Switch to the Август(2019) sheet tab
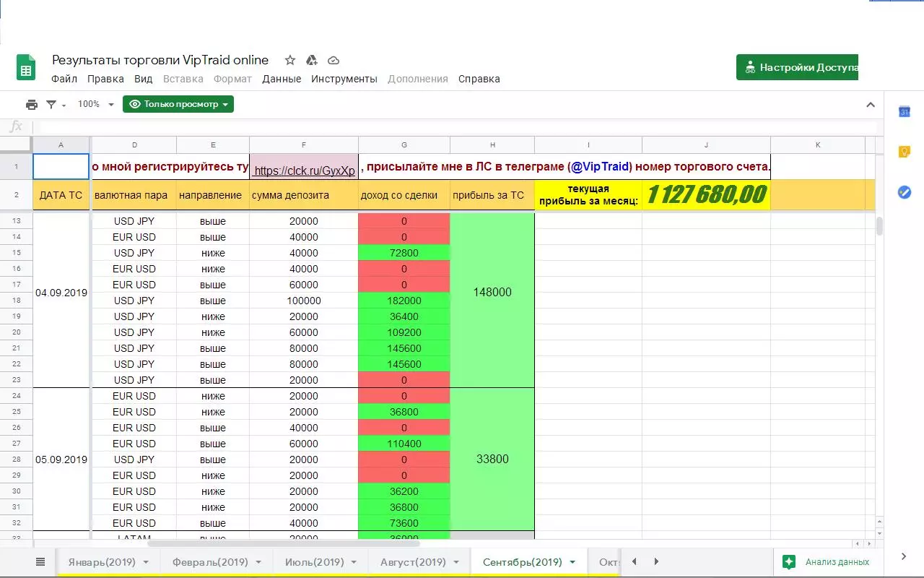 point(413,562)
